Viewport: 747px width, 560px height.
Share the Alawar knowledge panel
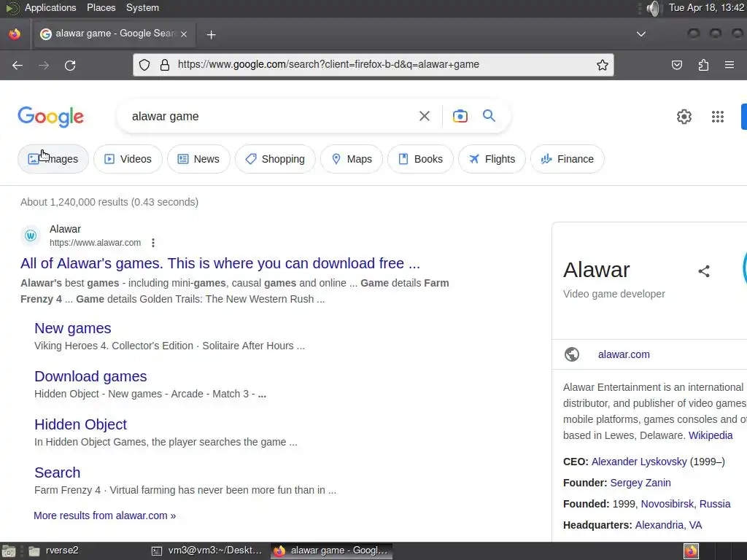coord(704,271)
